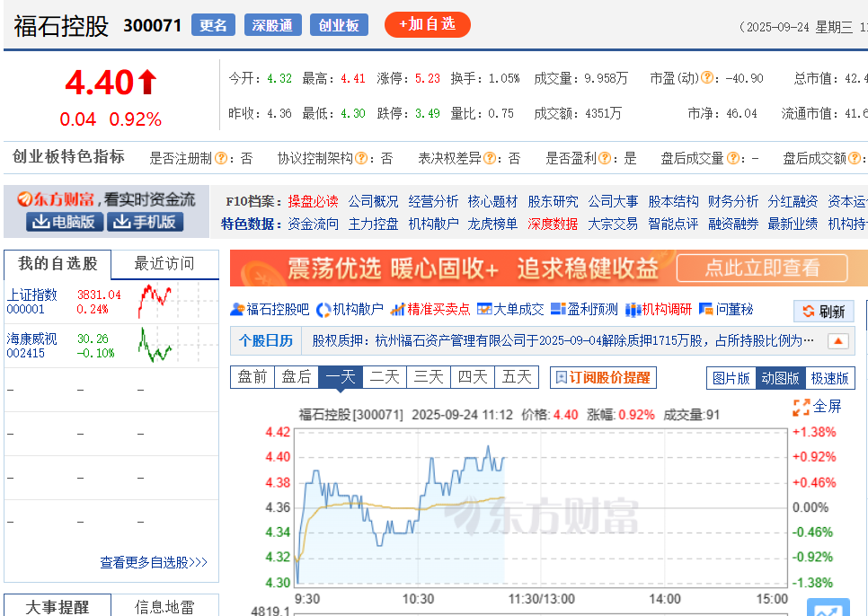Select the 盘后 chart tab
This screenshot has width=868, height=616.
click(x=297, y=377)
